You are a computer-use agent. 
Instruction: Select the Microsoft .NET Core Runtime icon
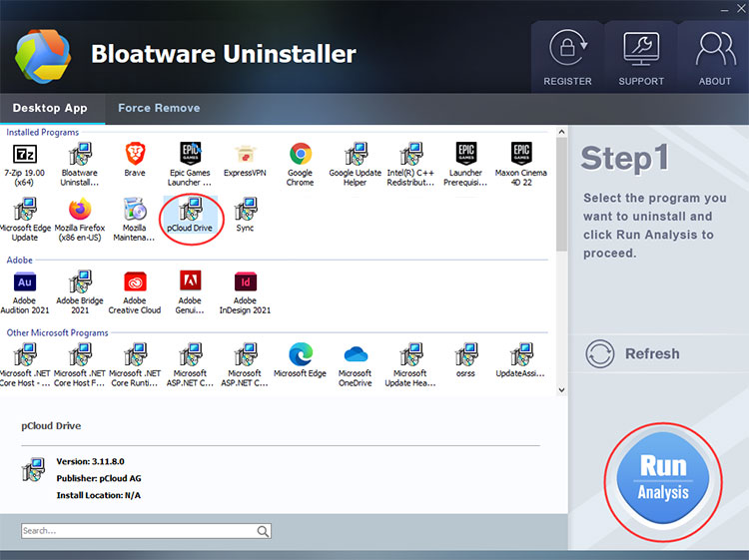click(135, 354)
